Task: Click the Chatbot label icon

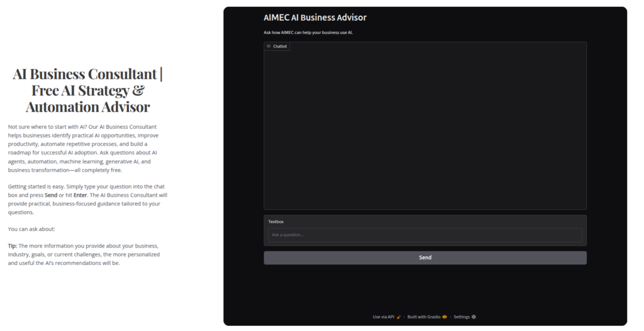Action: pyautogui.click(x=269, y=46)
